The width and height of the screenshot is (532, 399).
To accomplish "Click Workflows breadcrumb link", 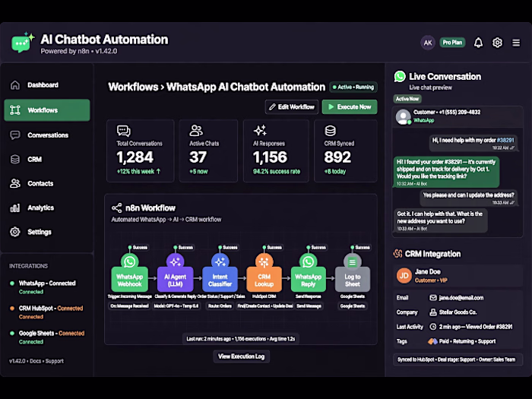I will pyautogui.click(x=133, y=87).
